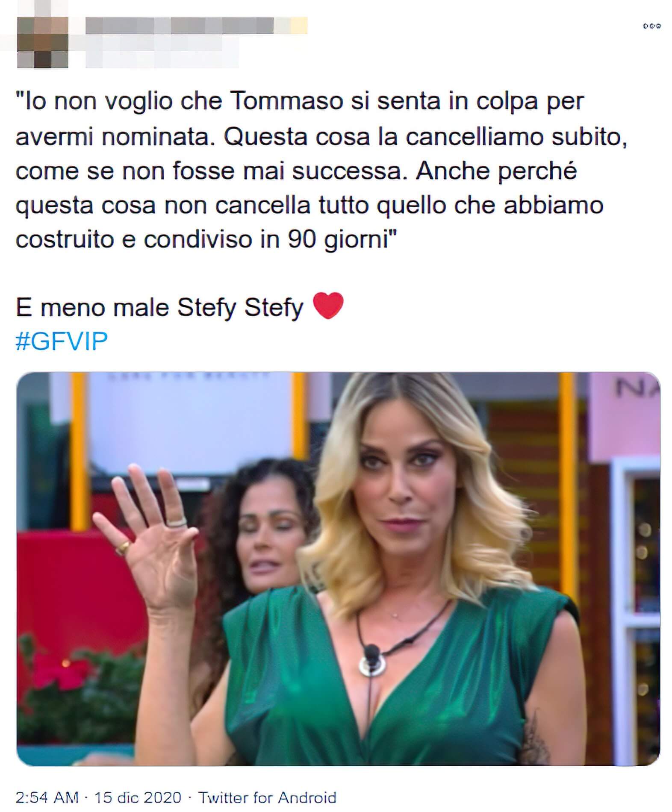The width and height of the screenshot is (672, 812).
Task: Click the yellow emoji after display name
Action: (299, 26)
